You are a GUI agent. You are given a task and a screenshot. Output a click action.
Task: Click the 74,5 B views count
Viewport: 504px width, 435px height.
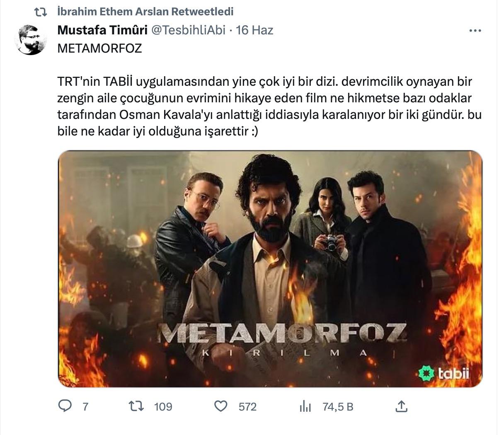[x=338, y=407]
